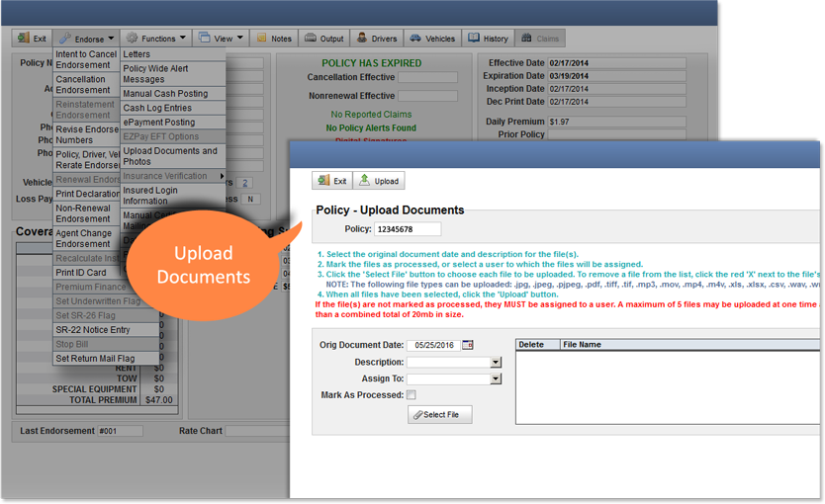Expand the Description dropdown
825x504 pixels.
(x=496, y=362)
